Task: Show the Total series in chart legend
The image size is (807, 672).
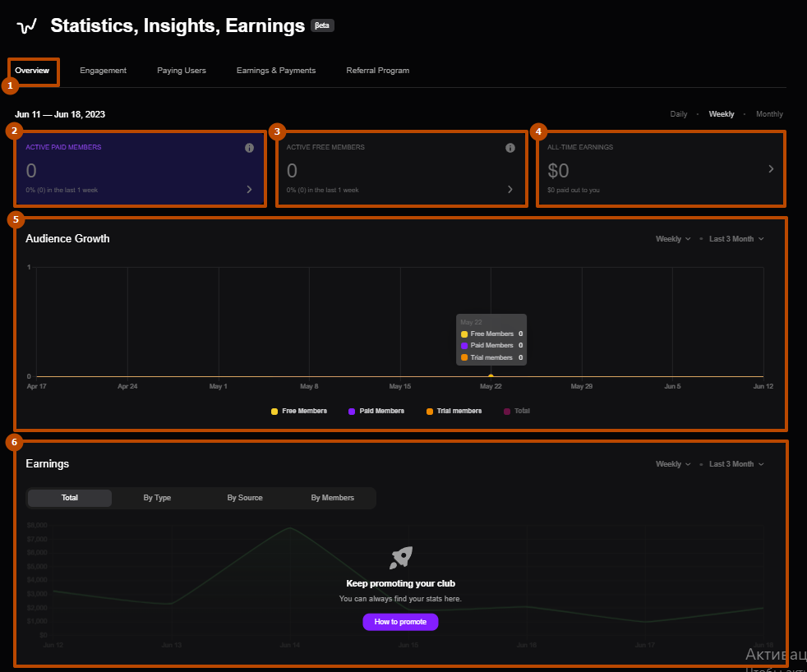Action: [x=517, y=411]
